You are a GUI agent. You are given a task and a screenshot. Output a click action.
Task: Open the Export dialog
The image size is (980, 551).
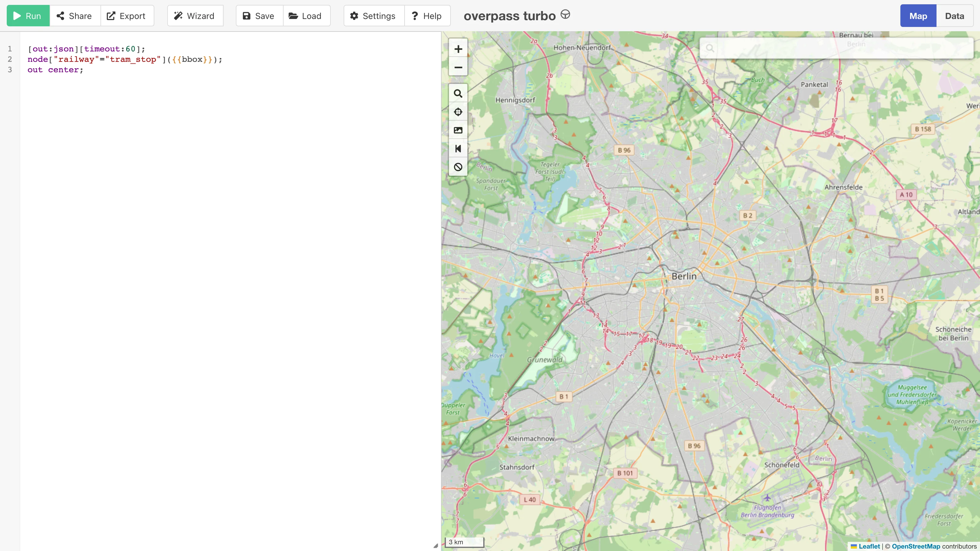click(x=127, y=16)
